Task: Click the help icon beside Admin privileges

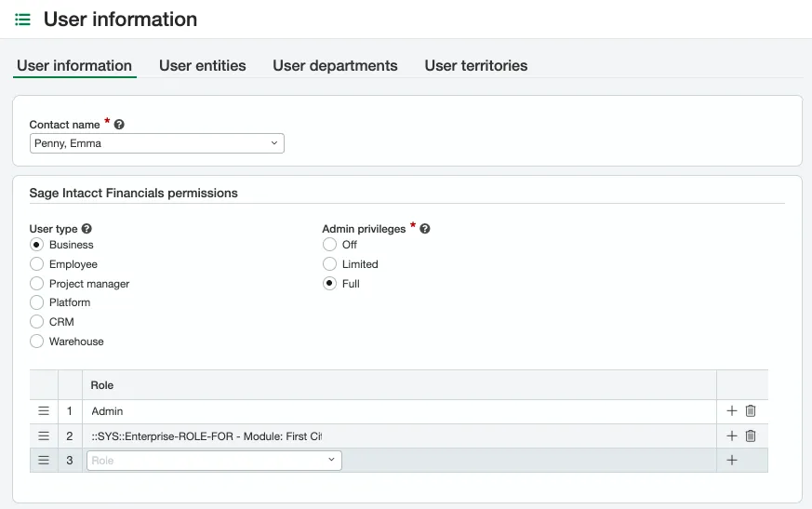Action: 425,229
